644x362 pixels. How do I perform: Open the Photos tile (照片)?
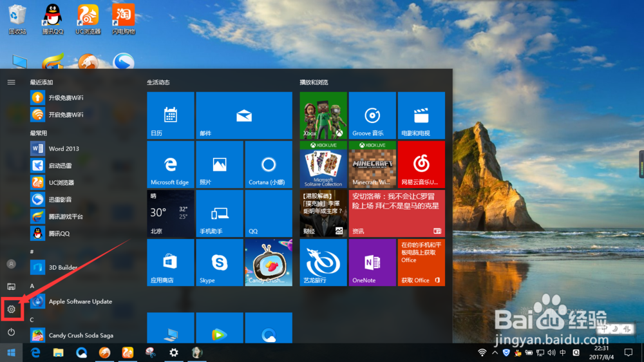point(220,164)
